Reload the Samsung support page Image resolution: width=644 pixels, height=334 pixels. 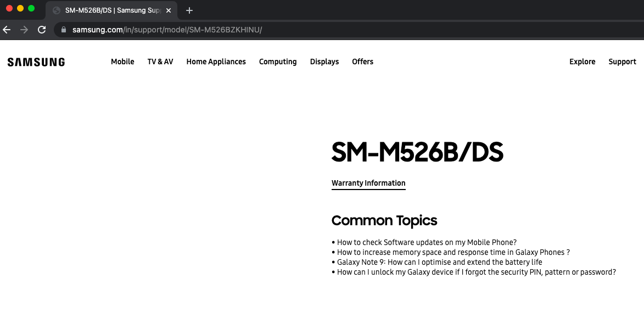point(42,30)
